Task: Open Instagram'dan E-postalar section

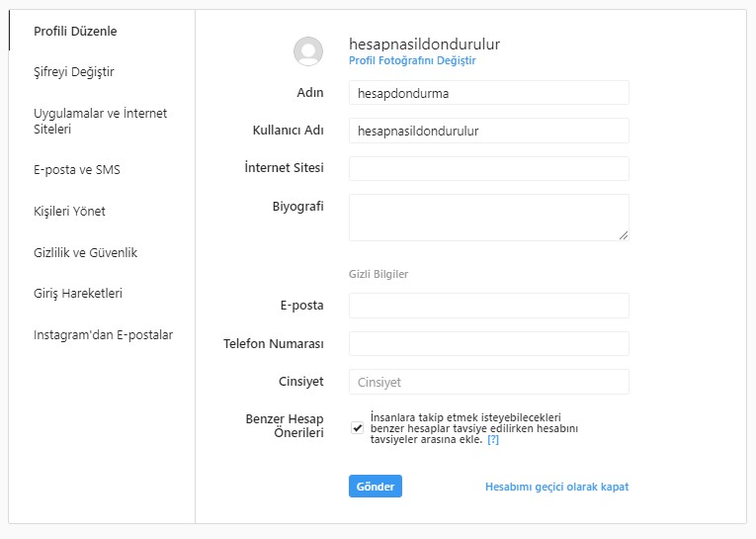Action: [x=103, y=335]
